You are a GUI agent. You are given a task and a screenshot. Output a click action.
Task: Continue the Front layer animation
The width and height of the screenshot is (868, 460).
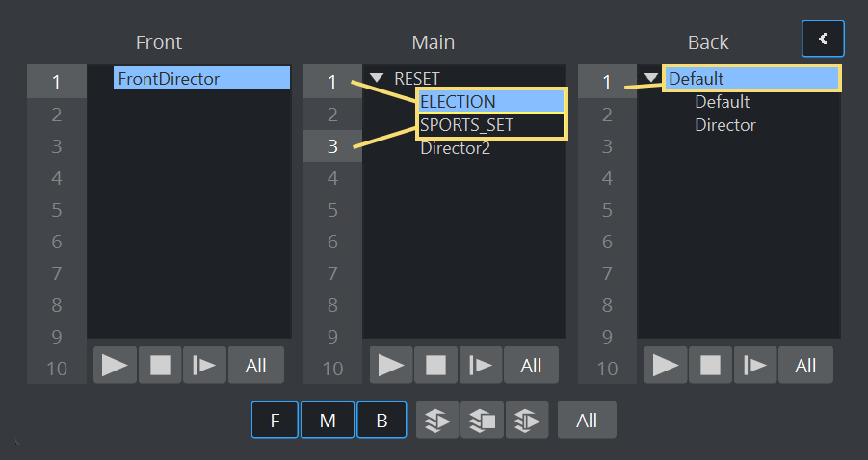click(204, 365)
